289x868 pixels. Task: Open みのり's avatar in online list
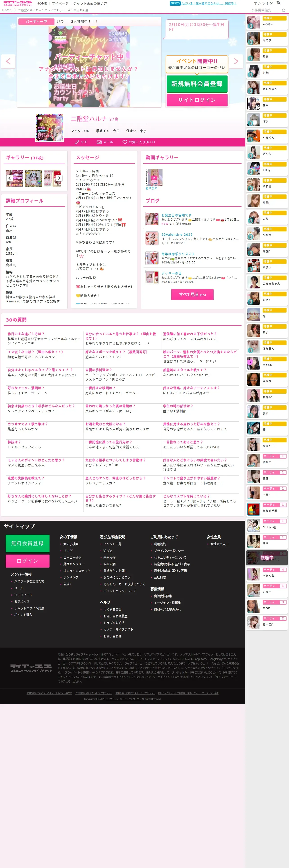point(254,39)
